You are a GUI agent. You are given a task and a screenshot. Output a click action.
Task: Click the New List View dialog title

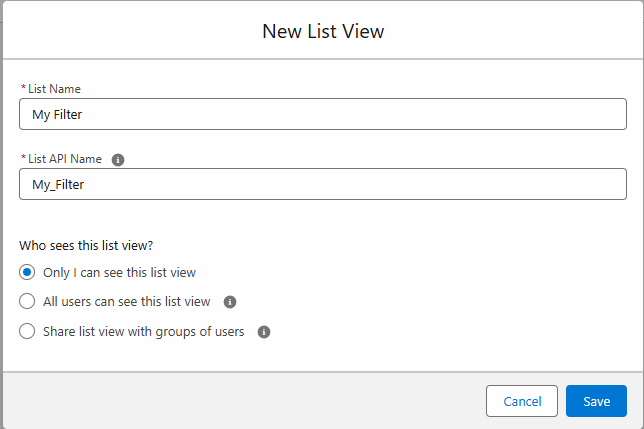pyautogui.click(x=323, y=31)
